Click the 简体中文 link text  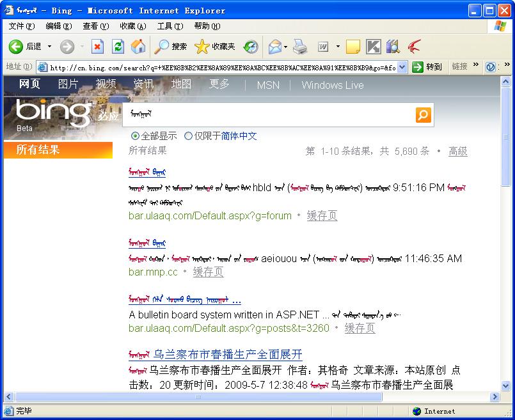(x=239, y=136)
